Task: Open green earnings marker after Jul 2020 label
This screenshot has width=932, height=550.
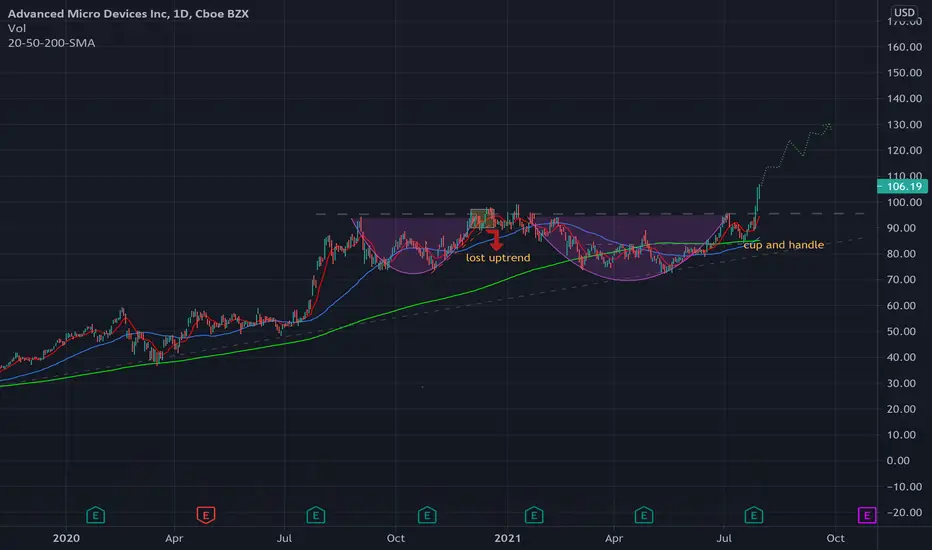Action: pos(316,515)
